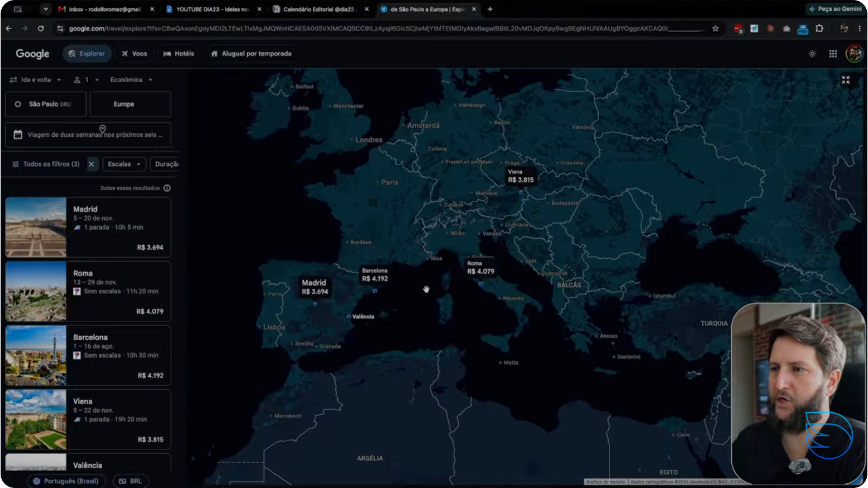Click the Londres label on map
868x488 pixels.
click(x=369, y=140)
